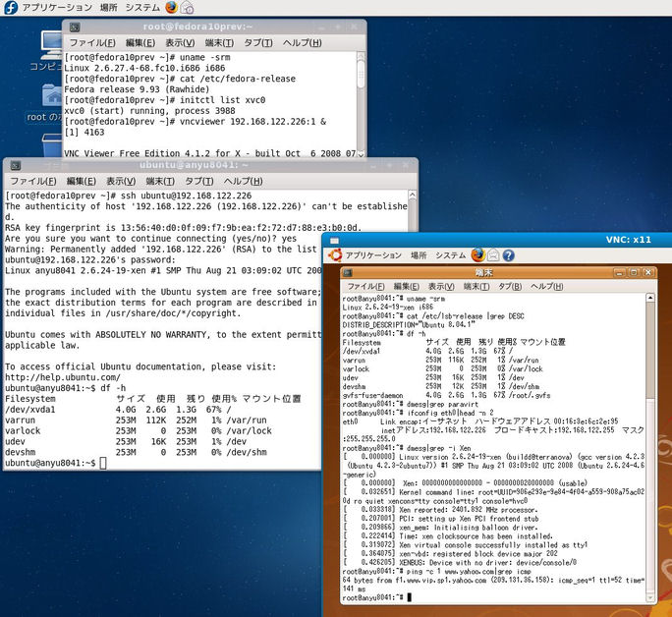Screen dimensions: 672x617
Task: Open the Fedora logo menu icon
Action: click(x=10, y=7)
